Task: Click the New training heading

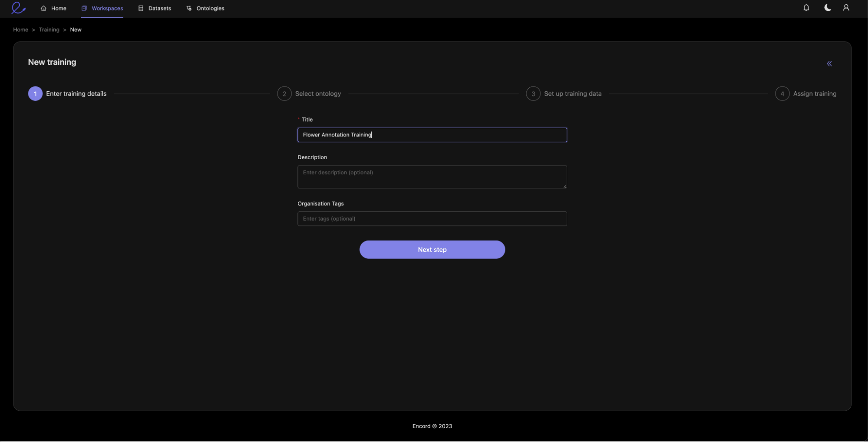Action: 52,62
